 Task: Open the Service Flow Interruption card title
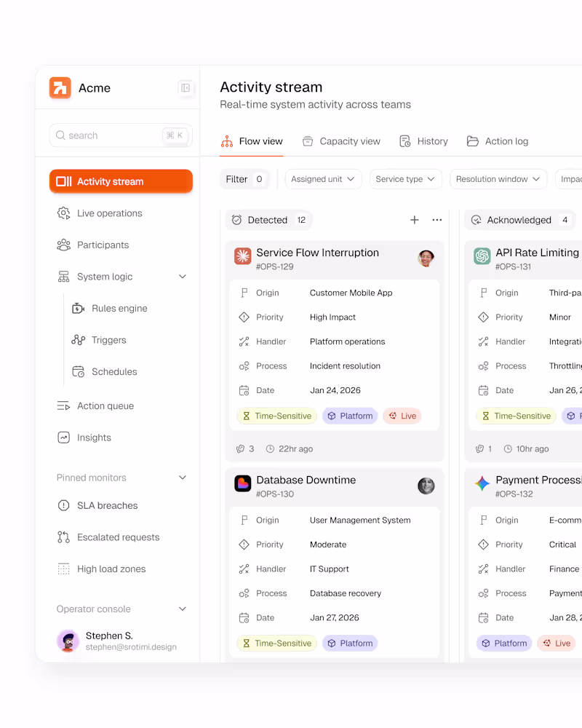click(x=317, y=253)
